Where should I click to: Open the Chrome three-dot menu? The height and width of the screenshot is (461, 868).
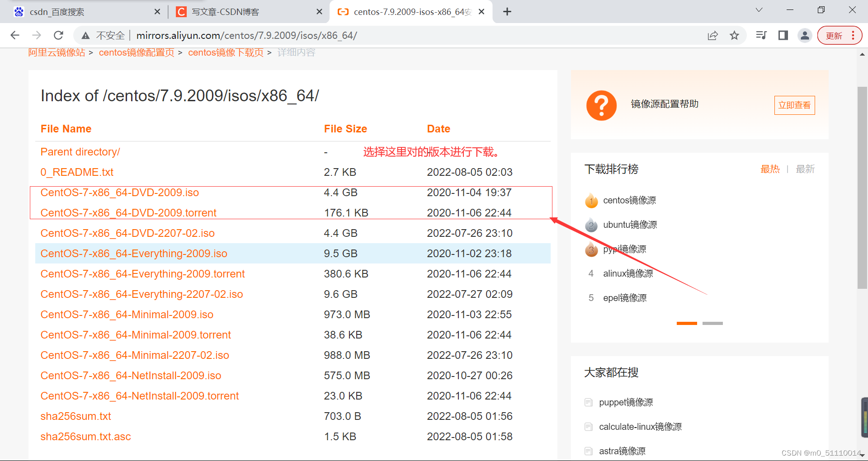pos(853,35)
